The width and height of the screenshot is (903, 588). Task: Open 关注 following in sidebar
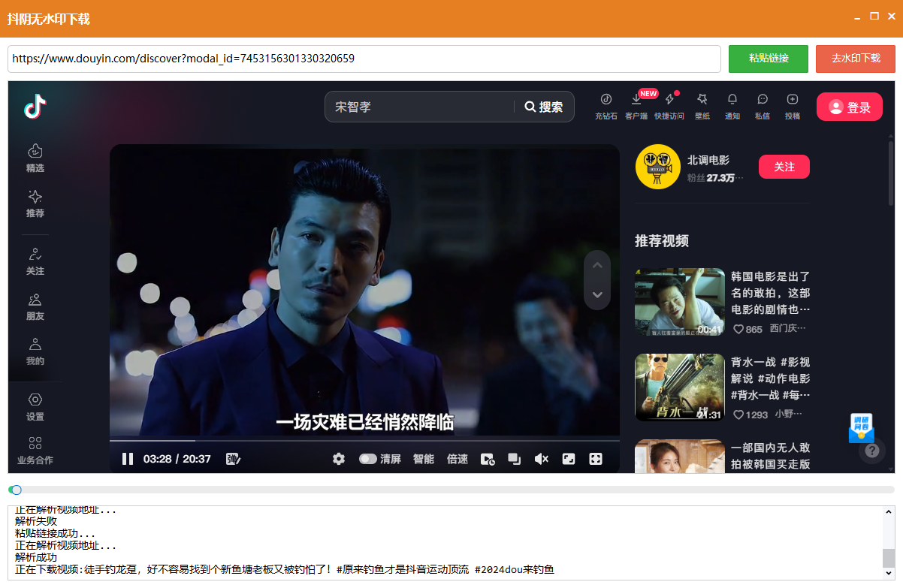click(x=35, y=261)
